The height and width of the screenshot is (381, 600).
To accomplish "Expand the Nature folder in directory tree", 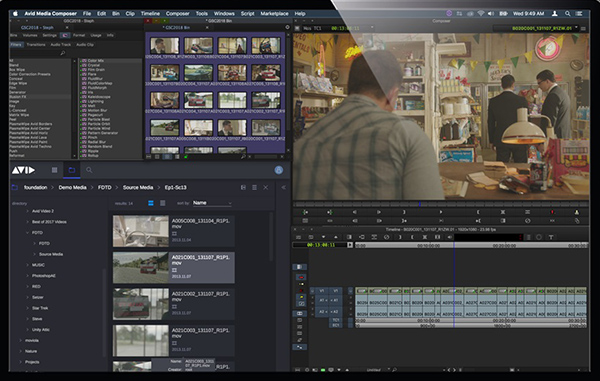I will [21, 351].
